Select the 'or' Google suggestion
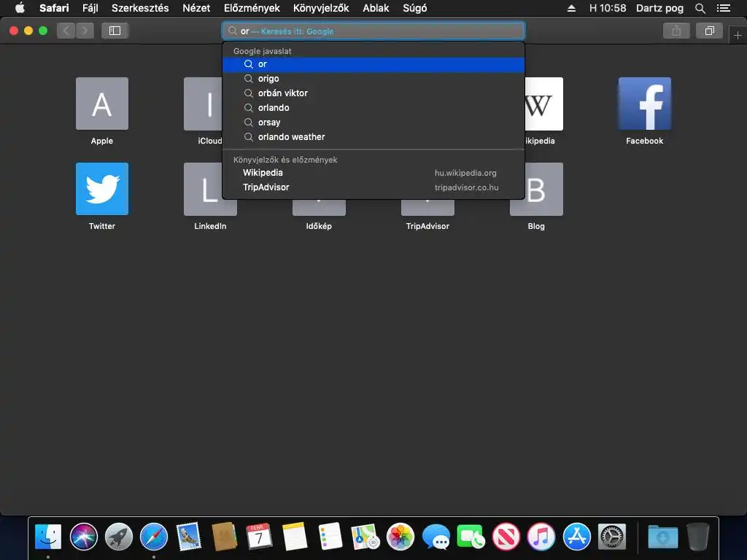 (373, 64)
